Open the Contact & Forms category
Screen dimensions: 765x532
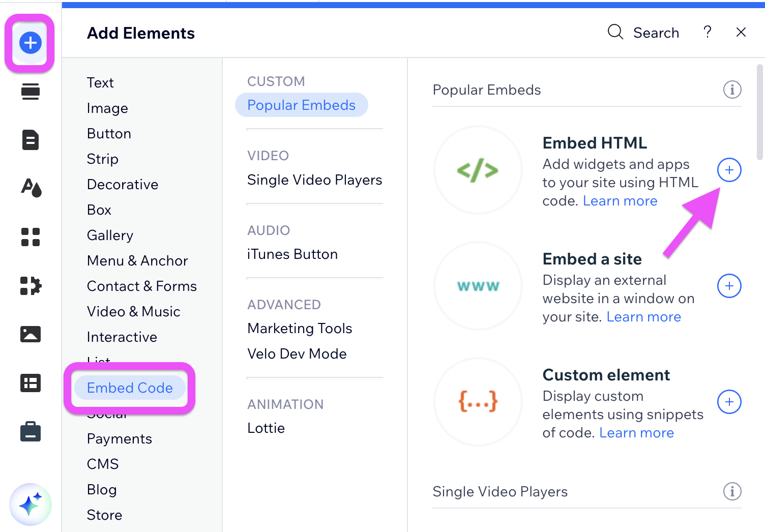141,286
